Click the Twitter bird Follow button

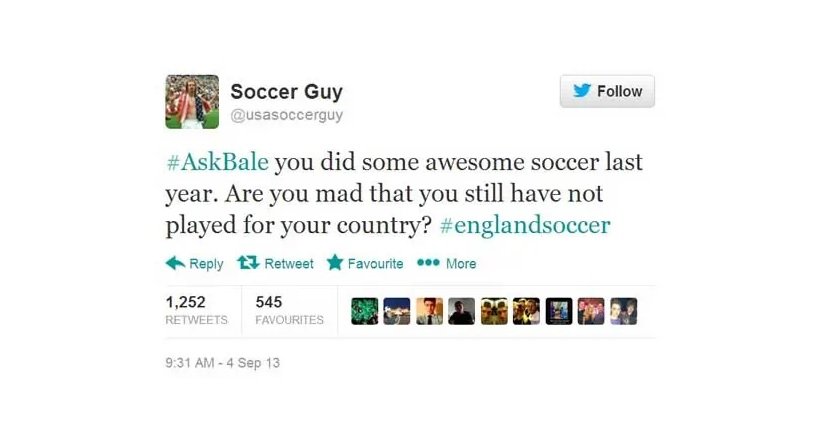click(607, 91)
